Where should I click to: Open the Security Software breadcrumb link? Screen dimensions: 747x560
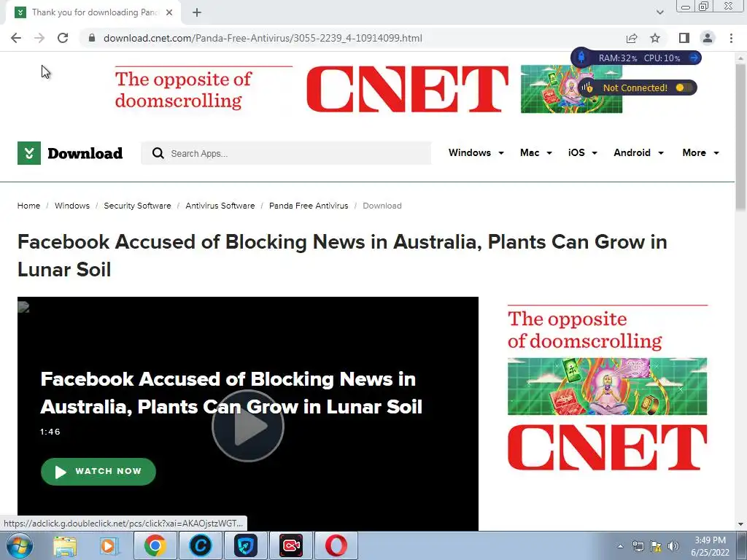click(137, 206)
